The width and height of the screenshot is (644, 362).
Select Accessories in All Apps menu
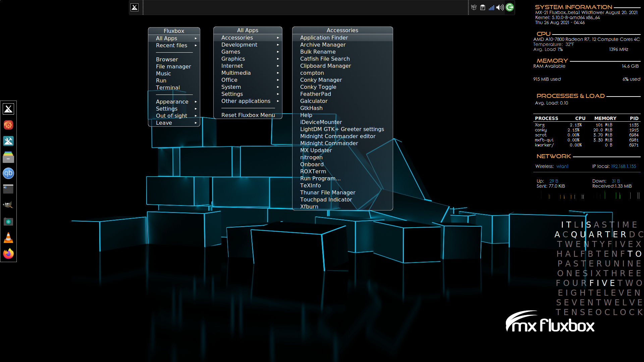(248, 38)
